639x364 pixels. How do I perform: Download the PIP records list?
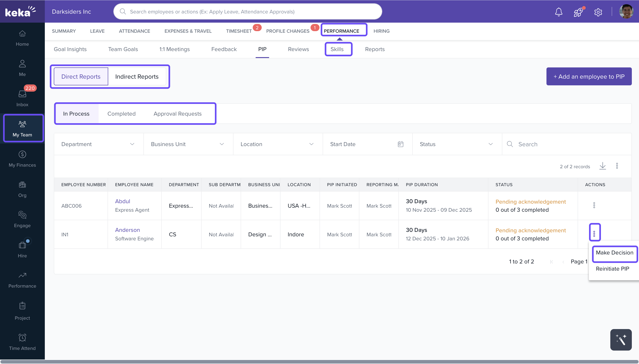pos(602,166)
